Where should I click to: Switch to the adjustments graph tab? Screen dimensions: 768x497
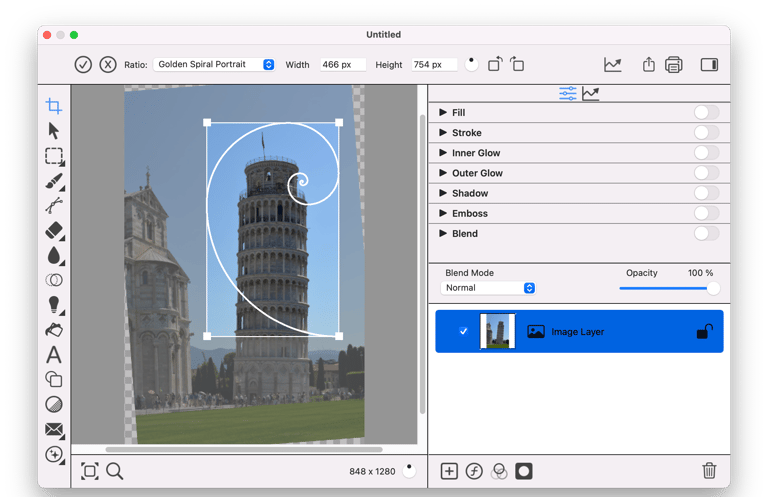[x=591, y=94]
